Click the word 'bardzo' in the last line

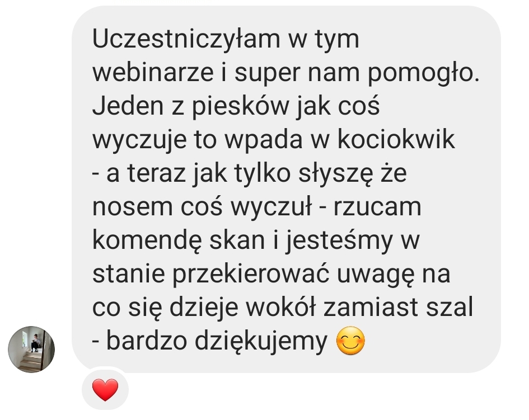pos(147,341)
